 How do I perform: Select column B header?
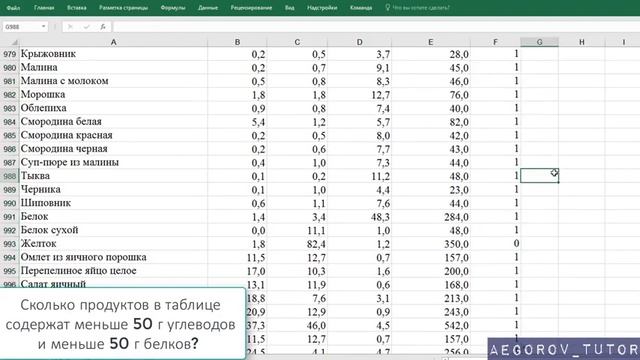click(237, 42)
